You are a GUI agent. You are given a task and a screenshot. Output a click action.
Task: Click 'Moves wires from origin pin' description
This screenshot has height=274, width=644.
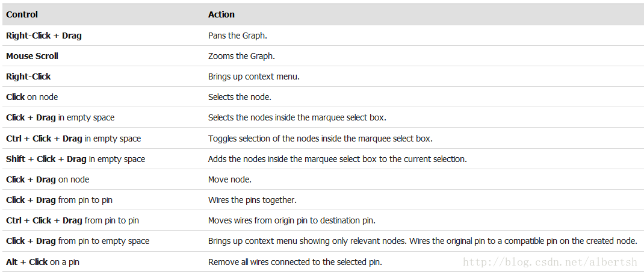pos(292,220)
